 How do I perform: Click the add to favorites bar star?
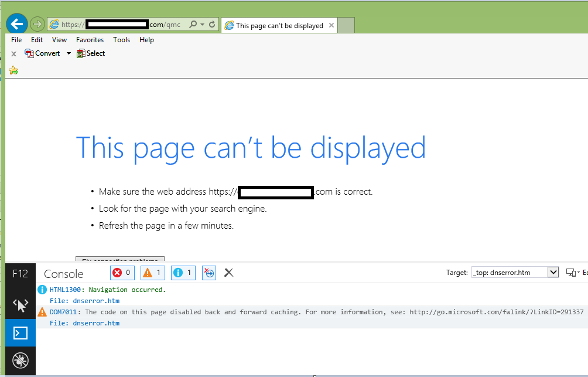coord(13,70)
